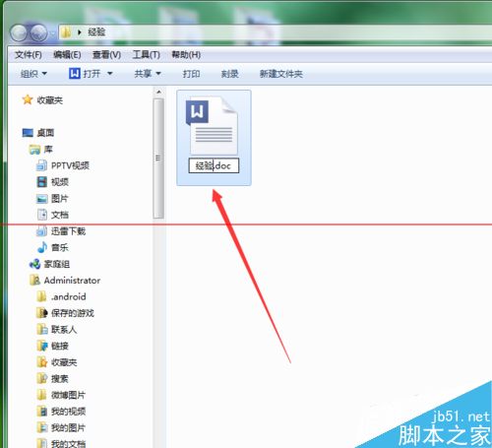Expand the recent pages arrow beside nav buttons
The image size is (492, 448).
53,33
